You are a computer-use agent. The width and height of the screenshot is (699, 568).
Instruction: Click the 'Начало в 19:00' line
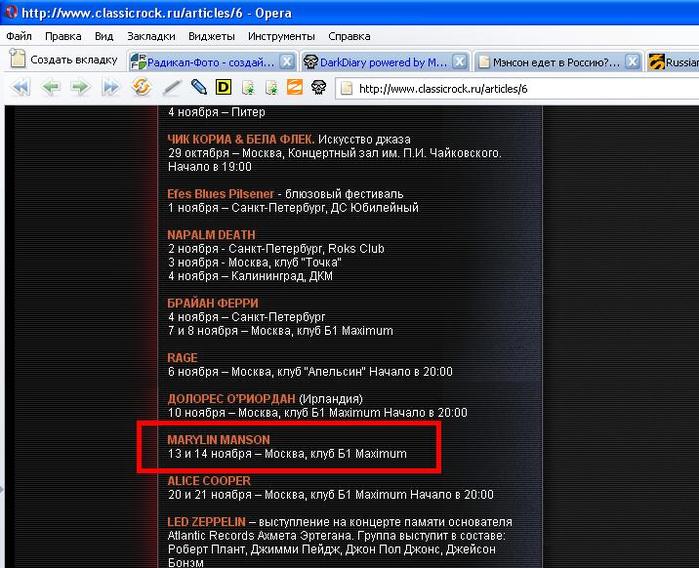tap(210, 167)
